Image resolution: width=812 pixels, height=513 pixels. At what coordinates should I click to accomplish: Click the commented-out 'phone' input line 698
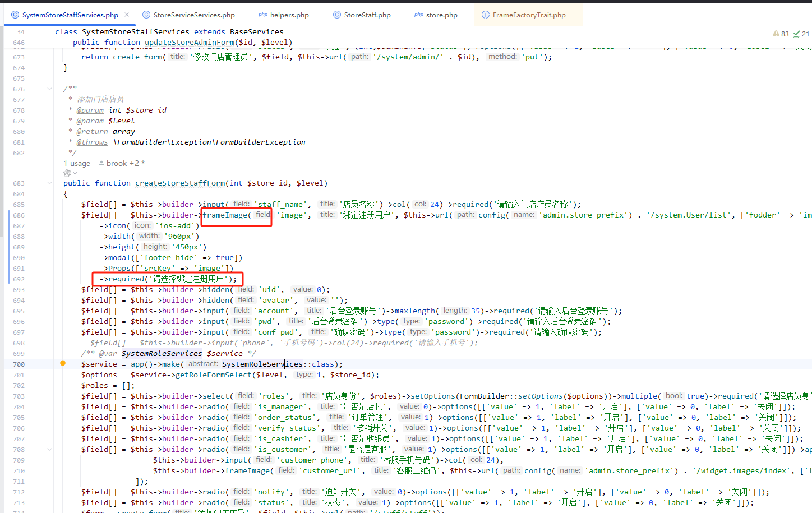tap(284, 343)
